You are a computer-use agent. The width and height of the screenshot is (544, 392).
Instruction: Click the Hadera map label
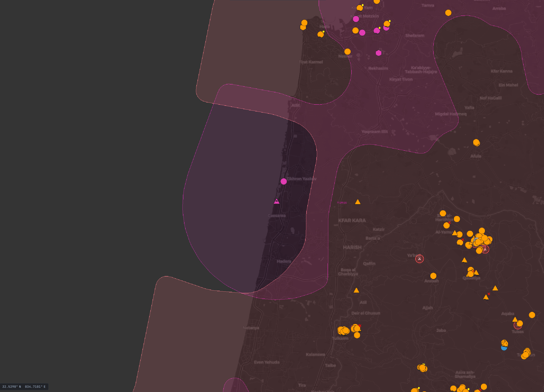(284, 261)
